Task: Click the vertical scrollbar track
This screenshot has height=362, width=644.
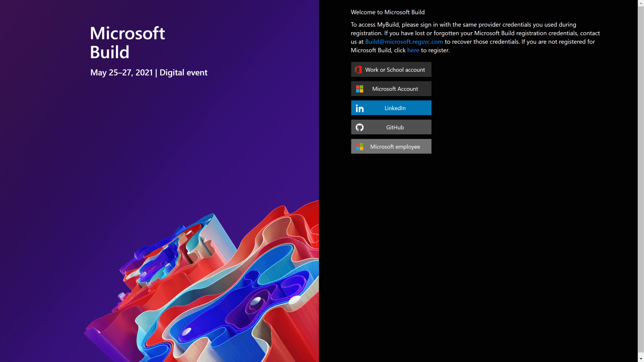Action: coord(641,181)
